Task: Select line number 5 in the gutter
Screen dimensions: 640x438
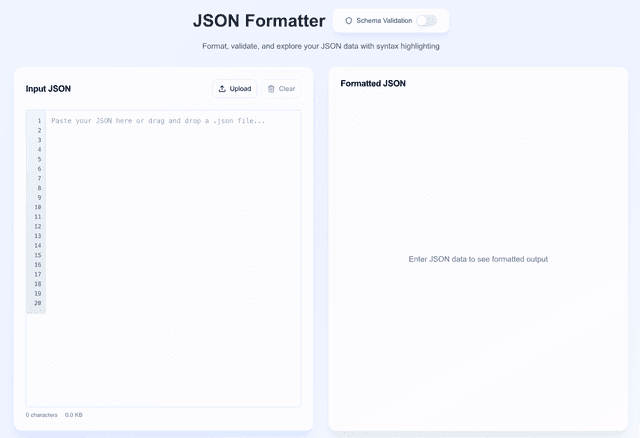Action: tap(39, 159)
